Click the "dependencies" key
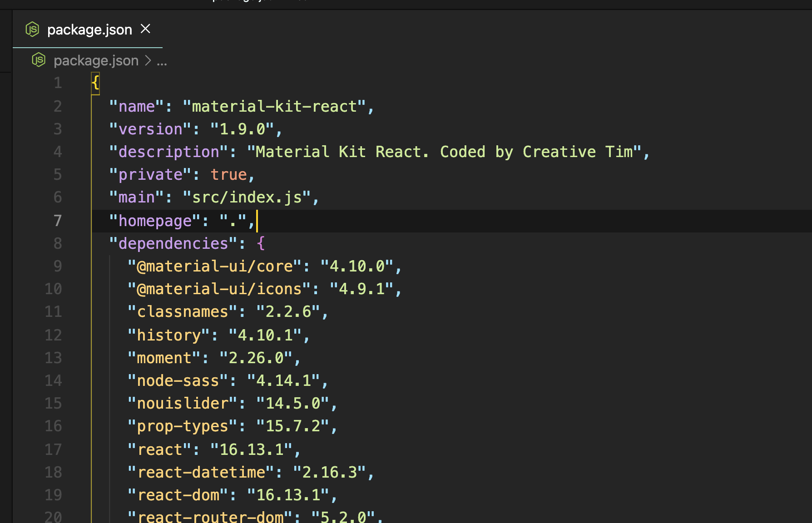Image resolution: width=812 pixels, height=523 pixels. [173, 243]
